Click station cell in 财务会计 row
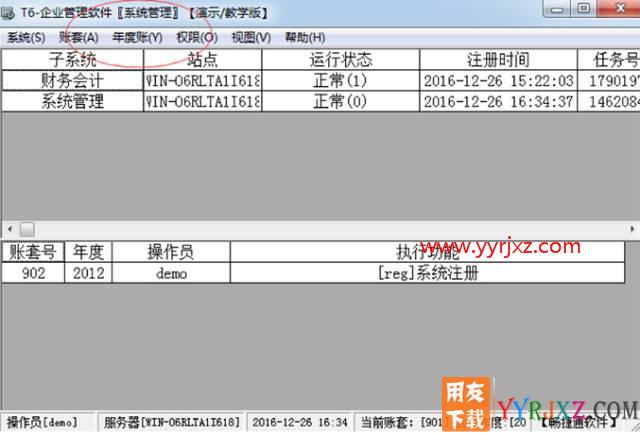 coord(202,80)
